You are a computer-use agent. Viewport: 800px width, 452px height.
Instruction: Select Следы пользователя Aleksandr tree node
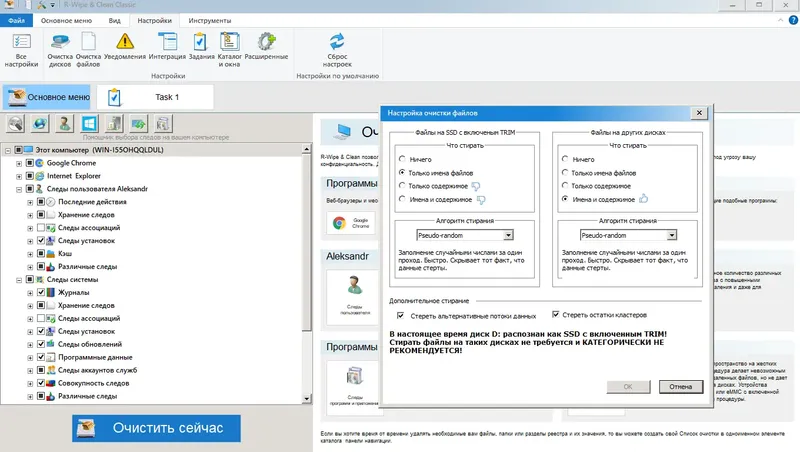tap(97, 189)
